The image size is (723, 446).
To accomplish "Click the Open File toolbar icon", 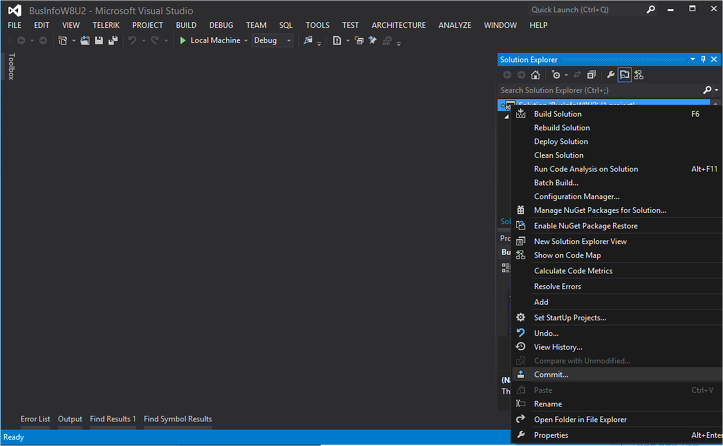I will tap(85, 41).
